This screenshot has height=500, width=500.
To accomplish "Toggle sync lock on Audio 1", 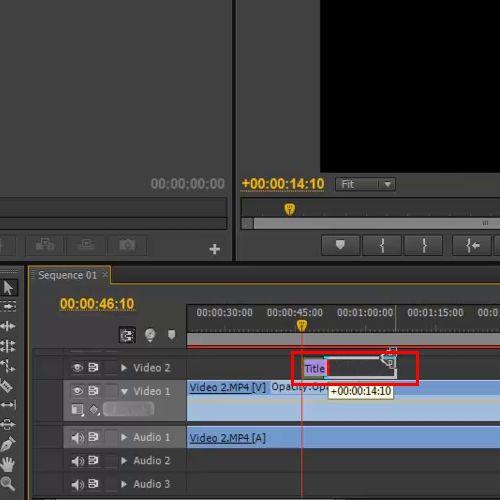I will click(93, 437).
